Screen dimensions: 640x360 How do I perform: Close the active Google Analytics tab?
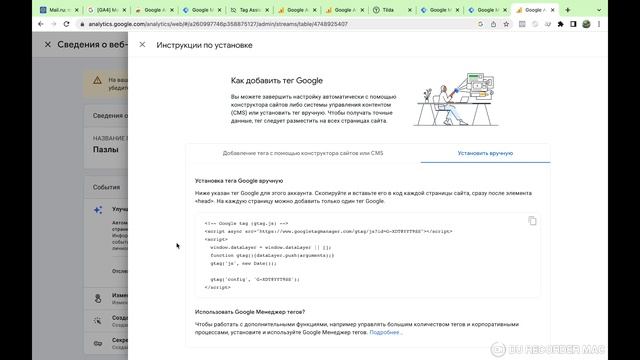[553, 10]
